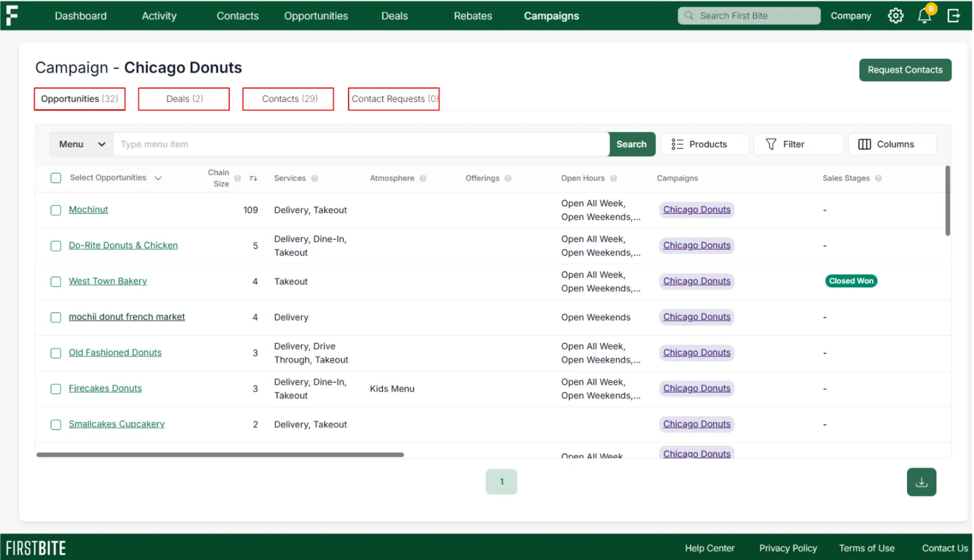Check the West Town Bakery checkbox
The width and height of the screenshot is (974, 560).
pos(56,282)
